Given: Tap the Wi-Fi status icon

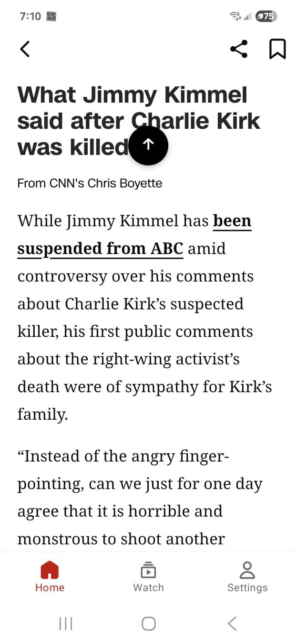Looking at the screenshot, I should click(235, 16).
